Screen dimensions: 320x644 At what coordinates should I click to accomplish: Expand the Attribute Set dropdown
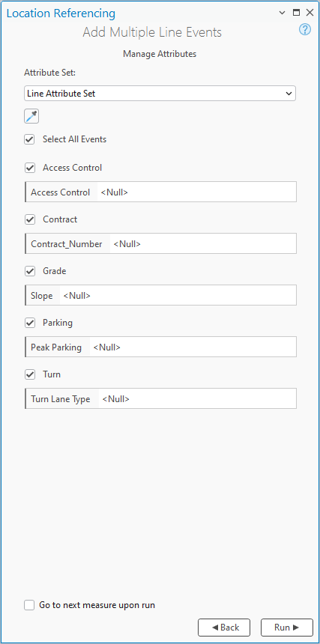point(160,94)
